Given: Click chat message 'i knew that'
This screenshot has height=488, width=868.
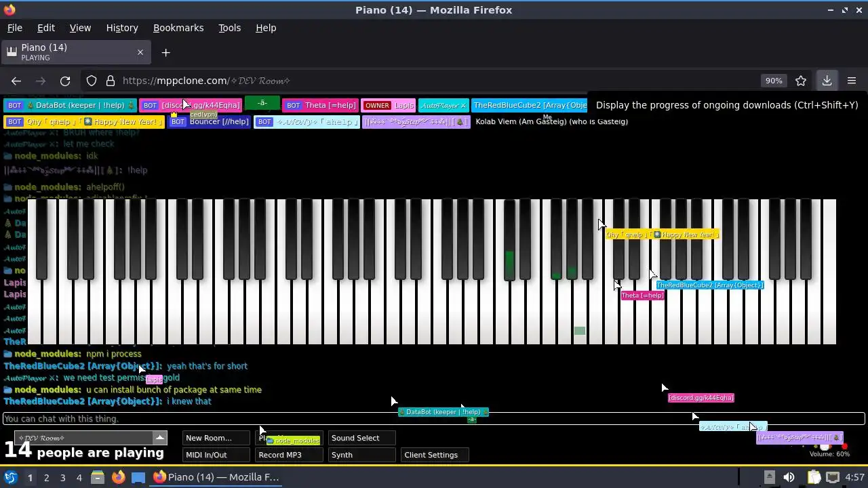Looking at the screenshot, I should 189,401.
